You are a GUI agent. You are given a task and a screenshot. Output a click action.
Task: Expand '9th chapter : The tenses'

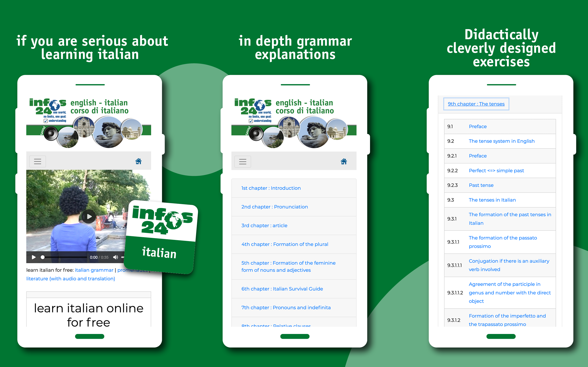[x=476, y=104]
